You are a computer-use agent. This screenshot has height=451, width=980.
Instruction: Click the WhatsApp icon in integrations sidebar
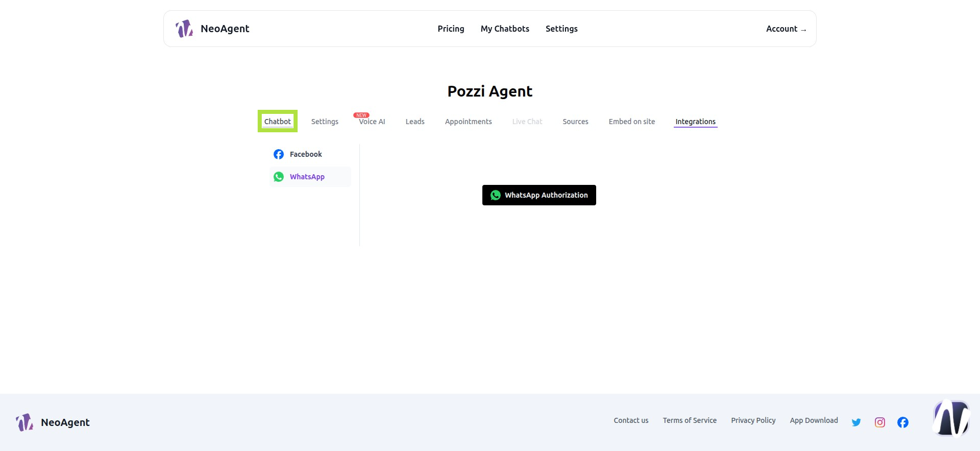pos(279,177)
